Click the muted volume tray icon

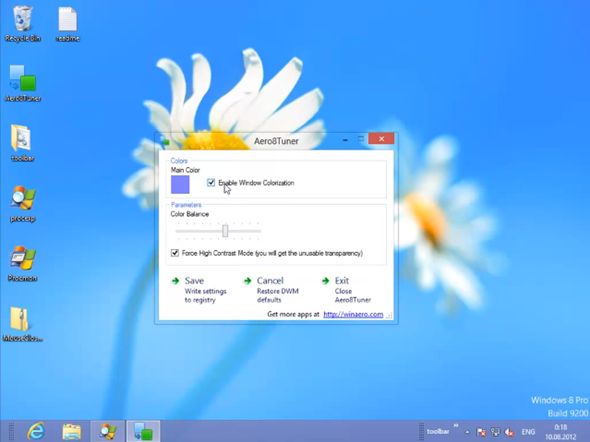point(509,432)
